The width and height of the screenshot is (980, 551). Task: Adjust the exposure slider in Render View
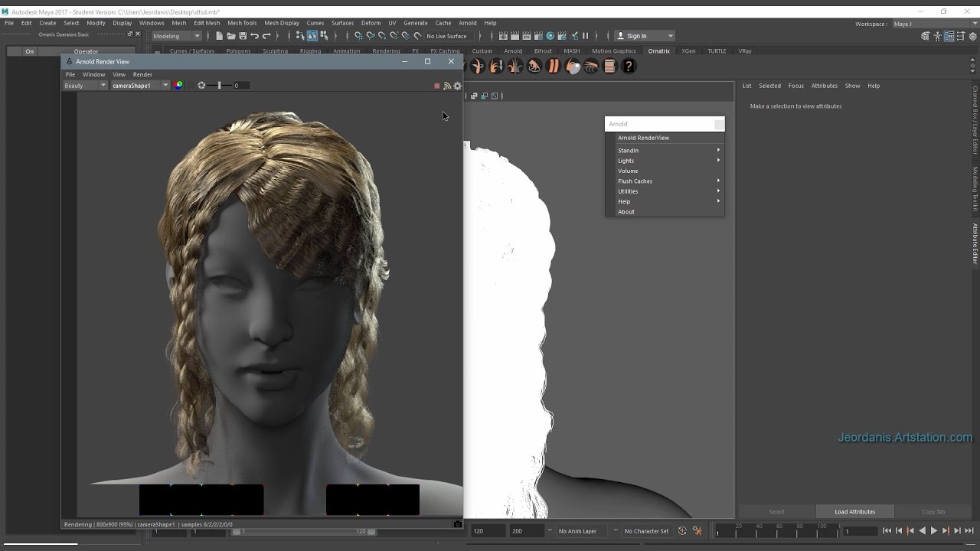click(220, 86)
